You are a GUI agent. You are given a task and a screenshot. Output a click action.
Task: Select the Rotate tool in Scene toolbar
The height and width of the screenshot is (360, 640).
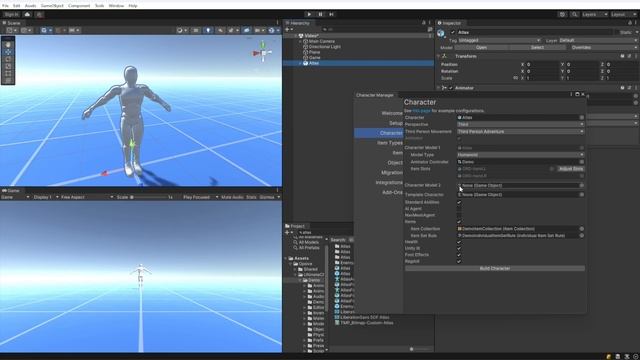point(8,59)
